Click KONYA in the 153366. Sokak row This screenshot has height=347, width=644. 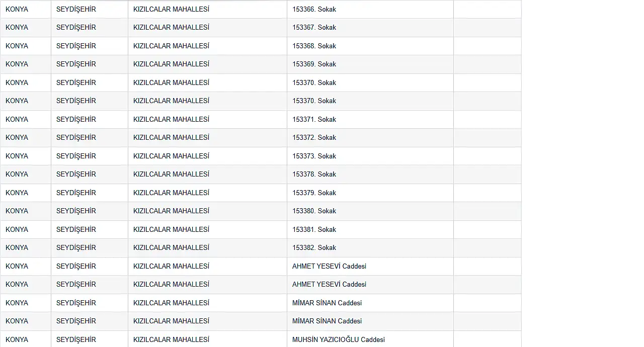click(17, 9)
